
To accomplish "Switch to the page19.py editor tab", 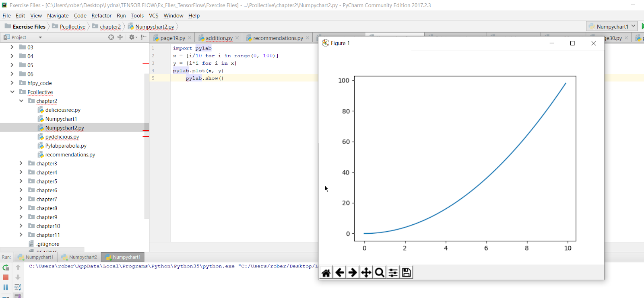I will (173, 38).
